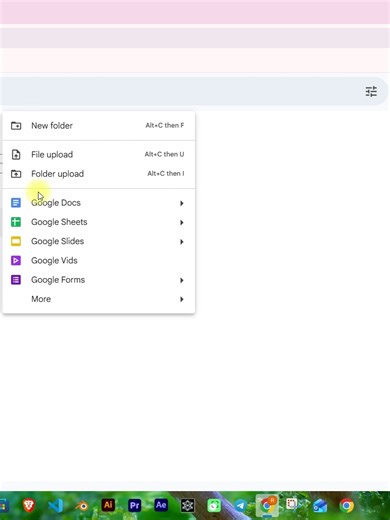Viewport: 390px width, 520px height.
Task: Open the blue app icon beside Chrome
Action: pos(320,506)
